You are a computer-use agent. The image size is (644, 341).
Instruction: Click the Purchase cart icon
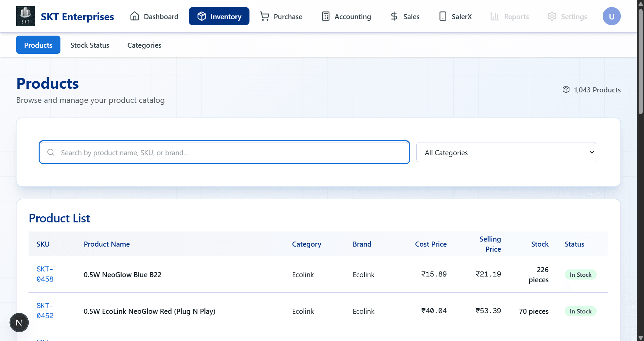click(265, 16)
